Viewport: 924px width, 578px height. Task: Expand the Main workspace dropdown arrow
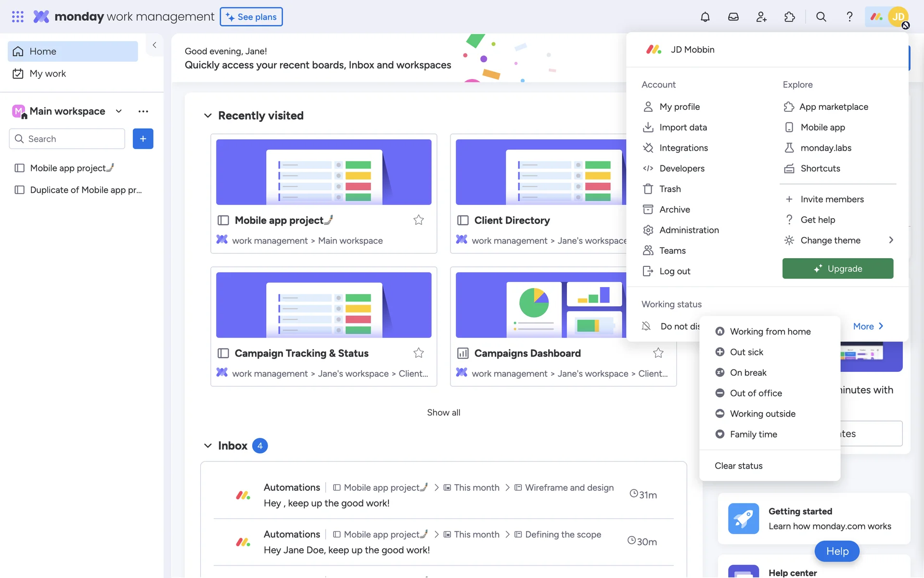[x=119, y=111]
